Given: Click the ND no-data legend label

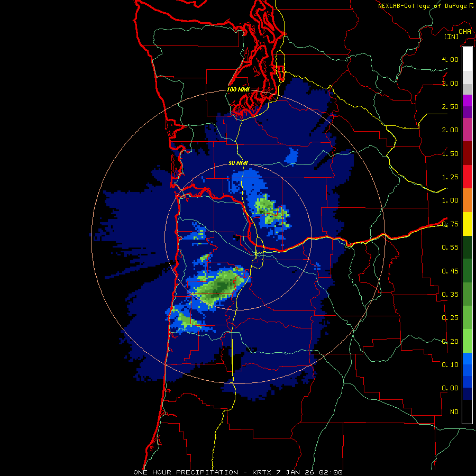Looking at the screenshot, I should pos(454,412).
